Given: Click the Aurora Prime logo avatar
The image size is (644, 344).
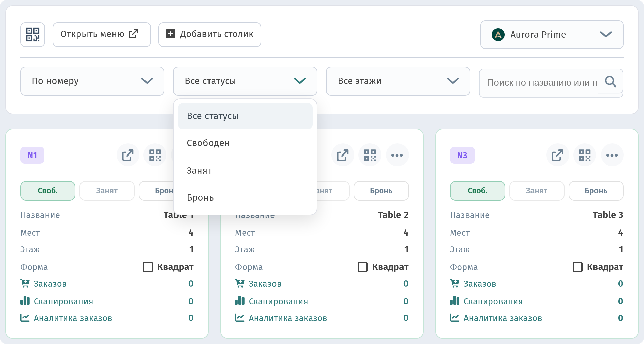Looking at the screenshot, I should [x=498, y=35].
